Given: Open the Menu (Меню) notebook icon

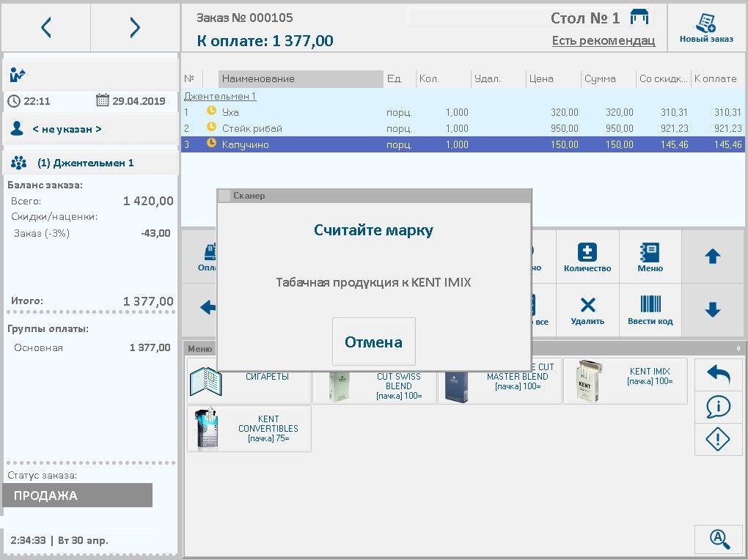Looking at the screenshot, I should [650, 257].
